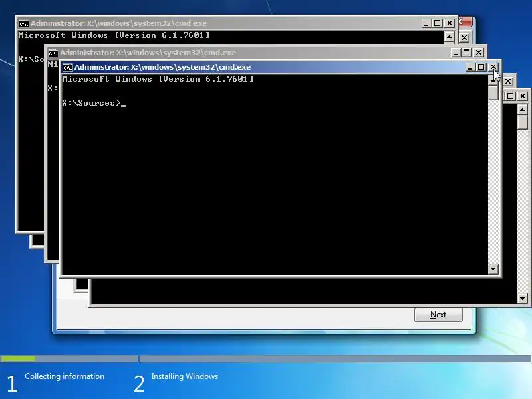Click the scrollbar thumb in active cmd window
The width and height of the screenshot is (532, 399).
493,92
